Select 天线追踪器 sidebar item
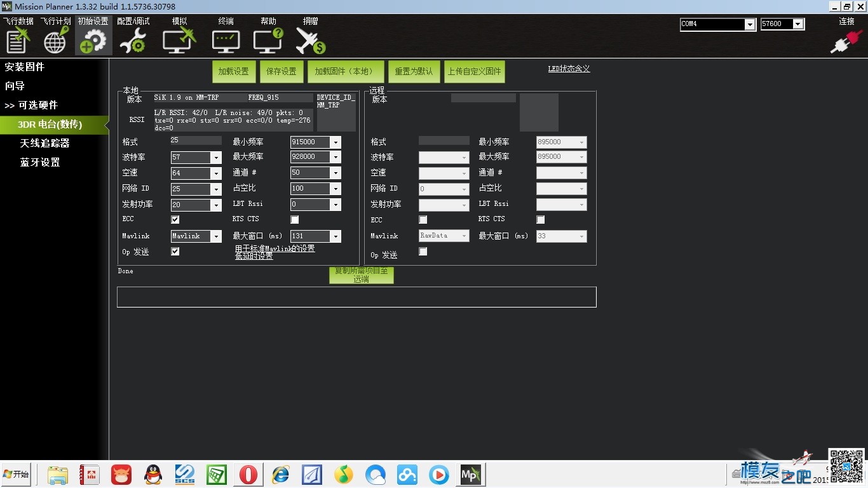Screen dimensions: 868x488 (44, 143)
